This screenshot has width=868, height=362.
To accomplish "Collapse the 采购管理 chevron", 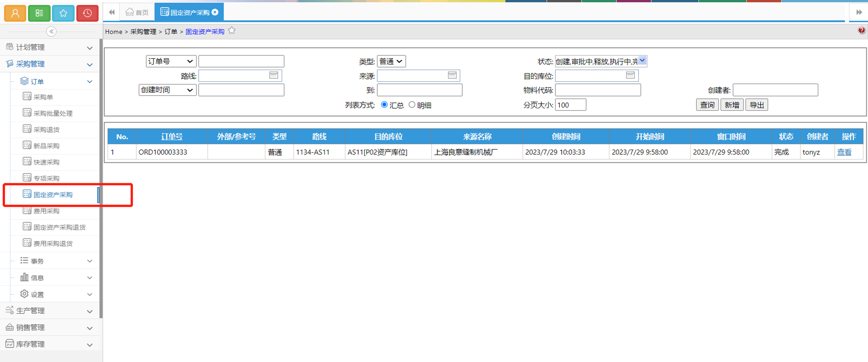I will point(90,65).
